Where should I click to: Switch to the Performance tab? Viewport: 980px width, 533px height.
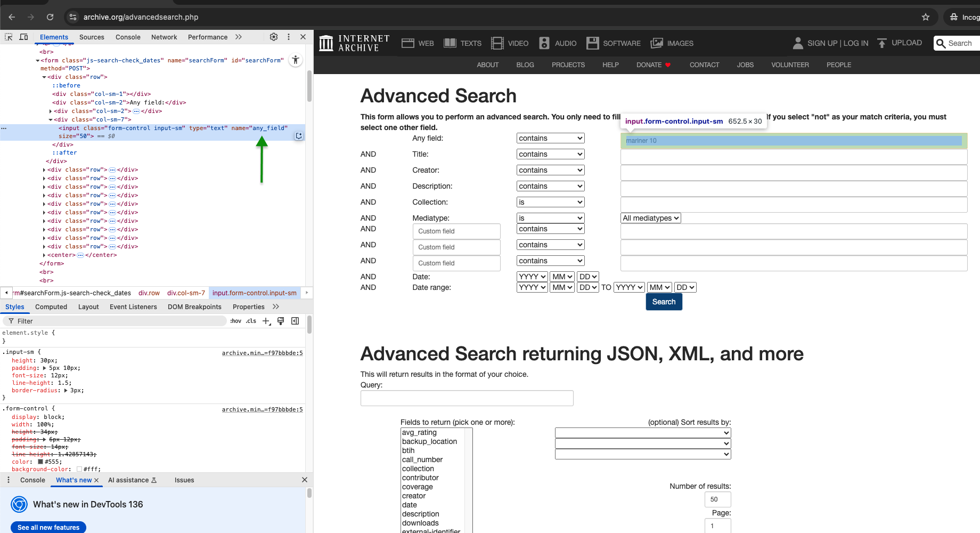(208, 37)
